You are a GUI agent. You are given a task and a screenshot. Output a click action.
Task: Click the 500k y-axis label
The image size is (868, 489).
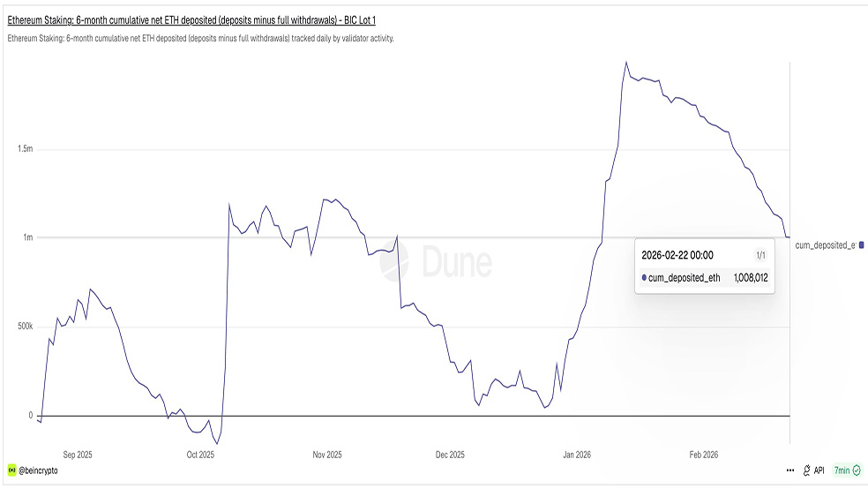point(25,327)
